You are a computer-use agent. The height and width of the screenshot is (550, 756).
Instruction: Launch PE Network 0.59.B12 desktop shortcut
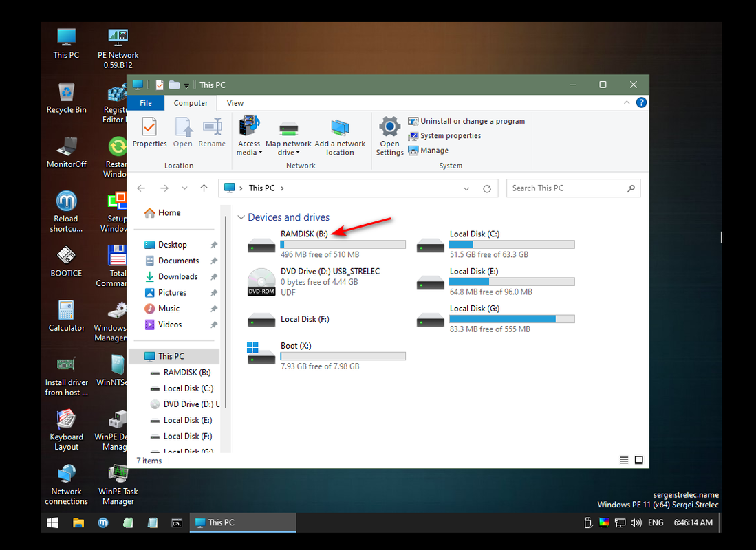pyautogui.click(x=118, y=48)
